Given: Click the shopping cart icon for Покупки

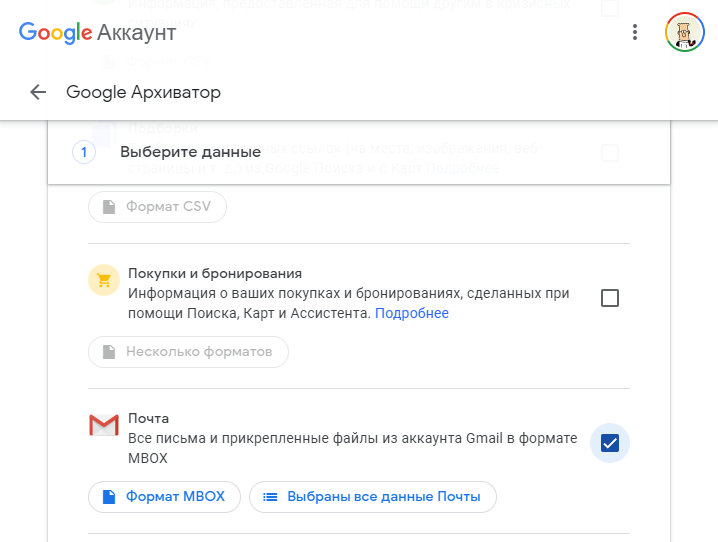Looking at the screenshot, I should click(104, 280).
